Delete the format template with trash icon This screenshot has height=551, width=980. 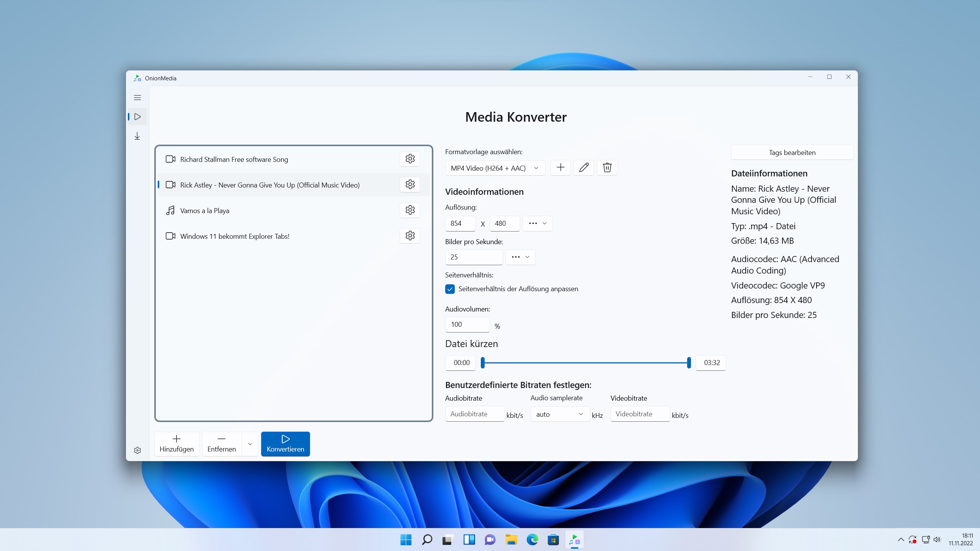(607, 168)
